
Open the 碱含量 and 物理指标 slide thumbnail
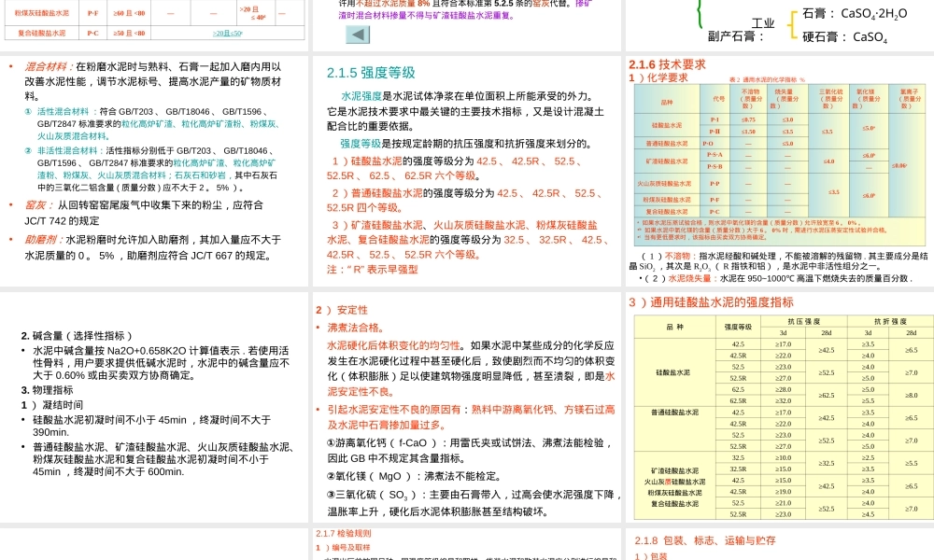coord(154,407)
